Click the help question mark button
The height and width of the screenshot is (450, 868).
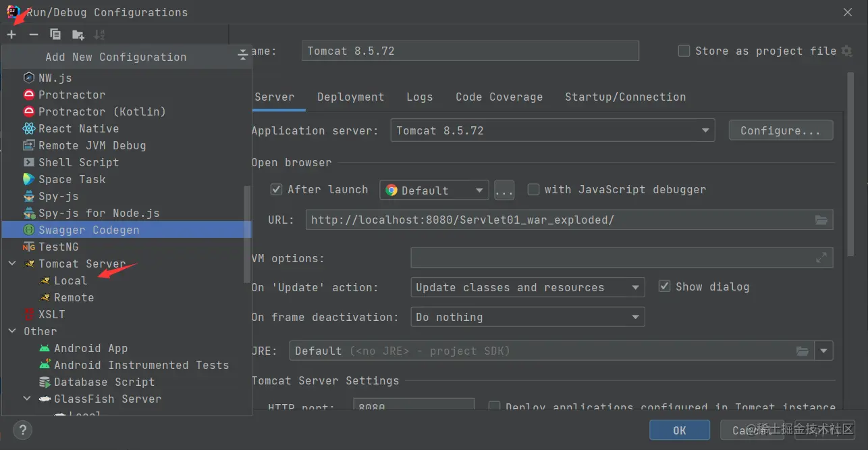(22, 430)
